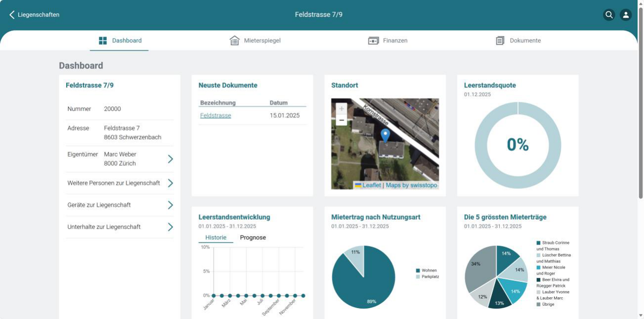Click the Mietertrag nach Nutzungsart heading
644x319 pixels.
pyautogui.click(x=376, y=217)
